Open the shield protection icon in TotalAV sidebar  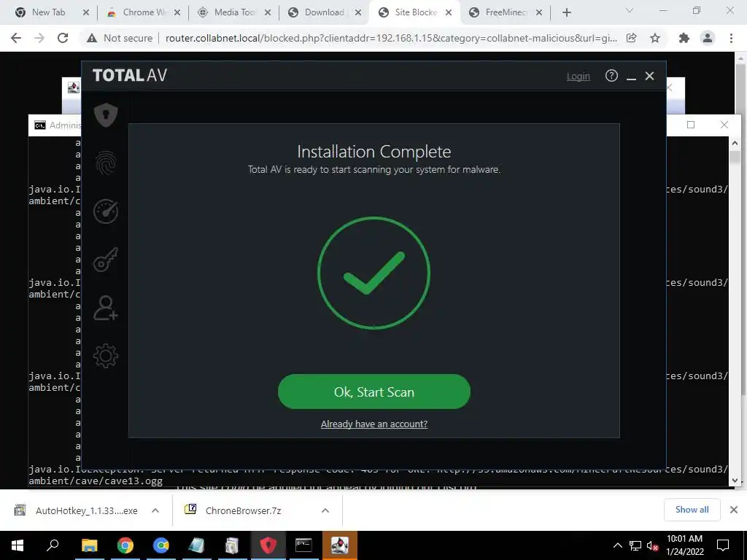coord(106,114)
